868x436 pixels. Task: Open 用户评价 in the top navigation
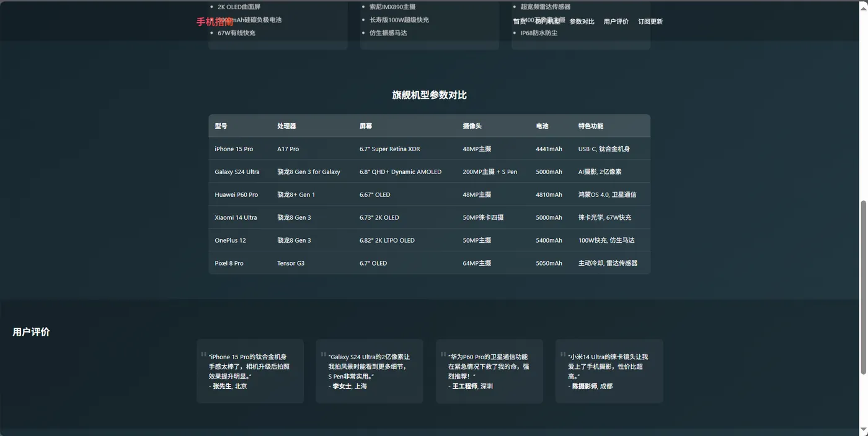point(616,22)
